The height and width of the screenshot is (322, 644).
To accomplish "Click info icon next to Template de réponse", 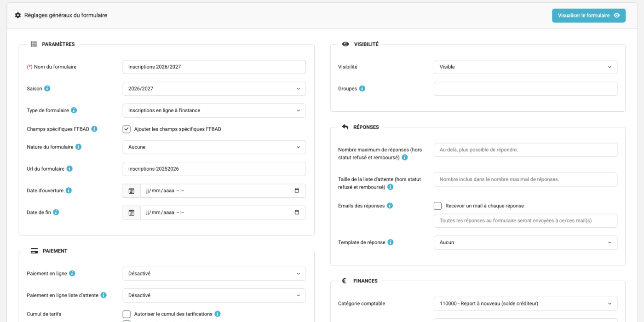I will pyautogui.click(x=391, y=242).
